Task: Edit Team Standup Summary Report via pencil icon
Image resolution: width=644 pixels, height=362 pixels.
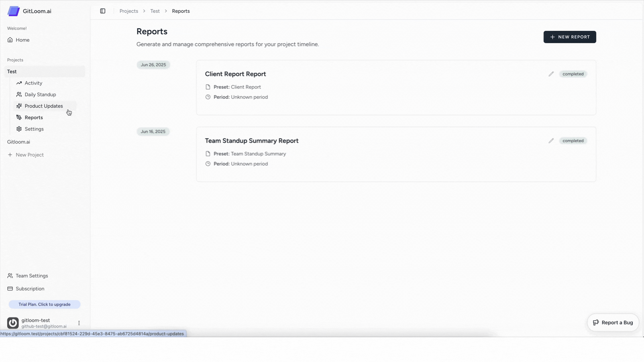Action: click(551, 140)
